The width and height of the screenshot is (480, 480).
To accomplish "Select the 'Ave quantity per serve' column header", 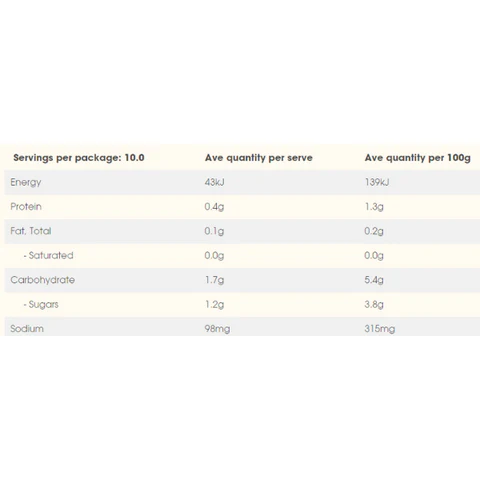I will [259, 158].
